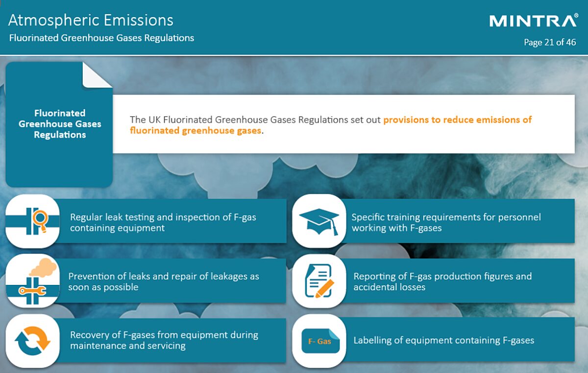Select the recovery of F-gases banner
The image size is (588, 373).
point(172,341)
